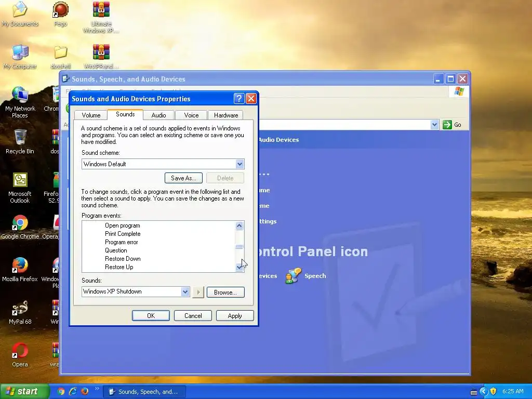Viewport: 532px width, 399px height.
Task: Switch to the Audio tab
Action: 158,115
